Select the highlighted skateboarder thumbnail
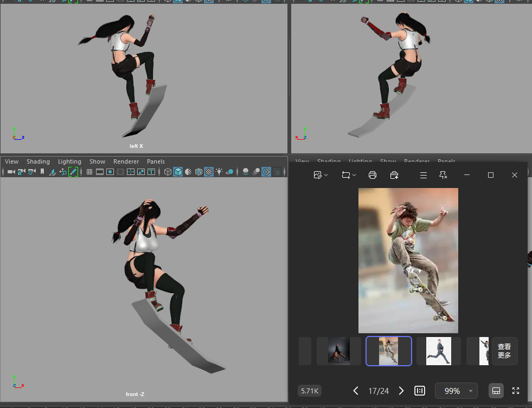 (x=388, y=351)
